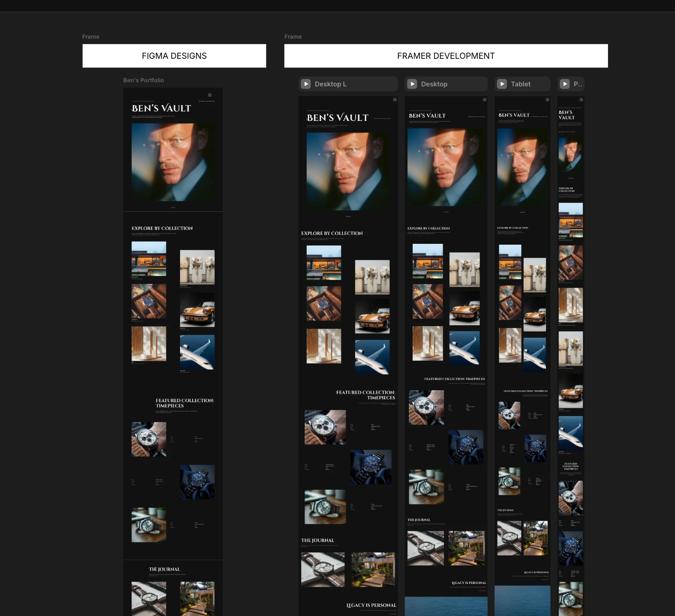Select the flower vase image in Ben's Portfolio
The image size is (675, 616).
pos(197,267)
